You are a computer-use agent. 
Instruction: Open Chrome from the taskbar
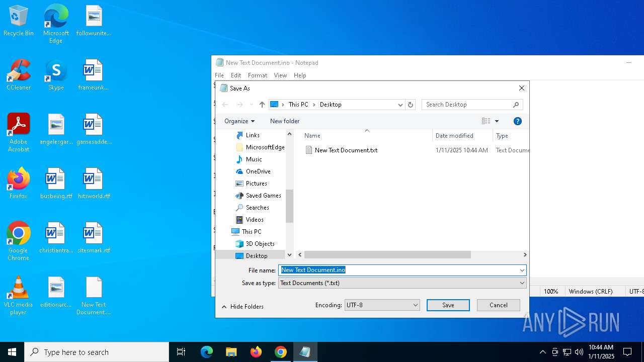click(x=280, y=352)
